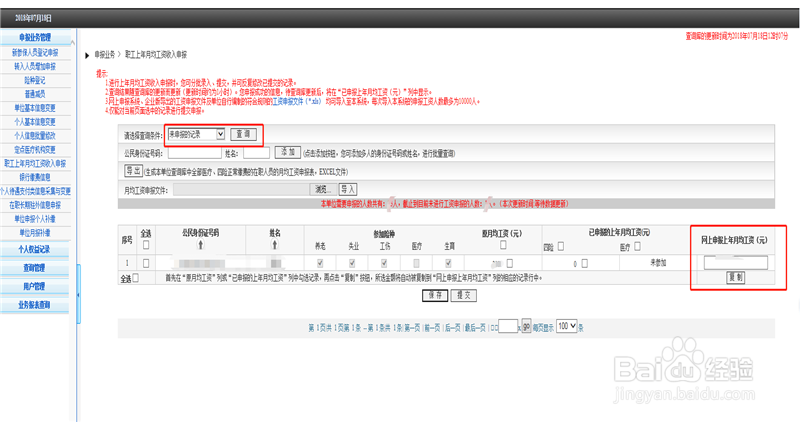Click the 浏览 file browse button

(x=323, y=189)
